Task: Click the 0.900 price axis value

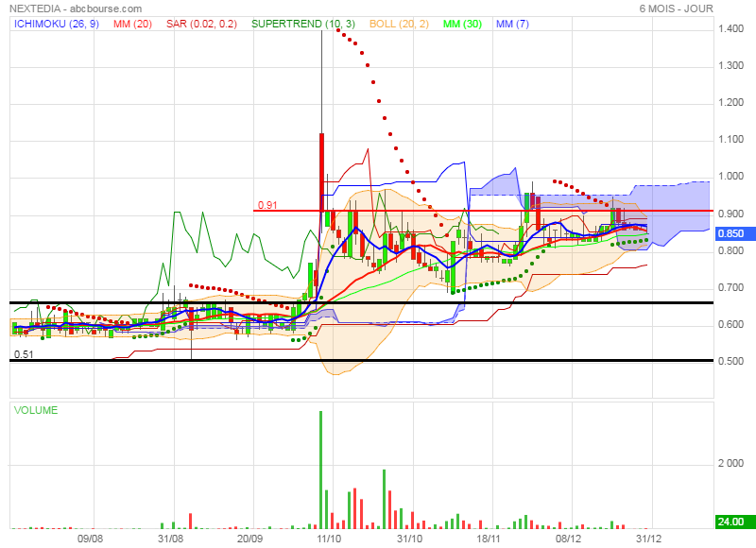Action: (730, 214)
